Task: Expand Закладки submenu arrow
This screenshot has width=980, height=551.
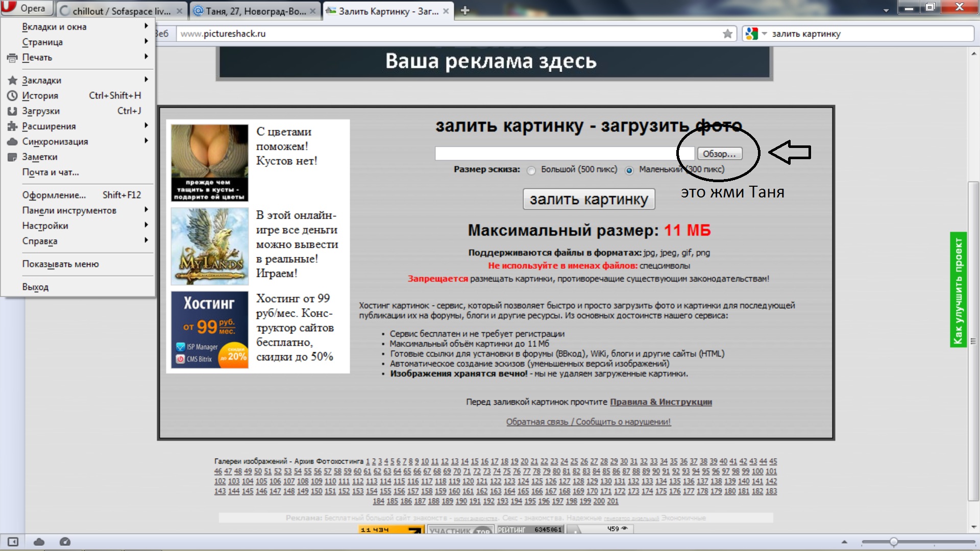Action: [x=146, y=80]
